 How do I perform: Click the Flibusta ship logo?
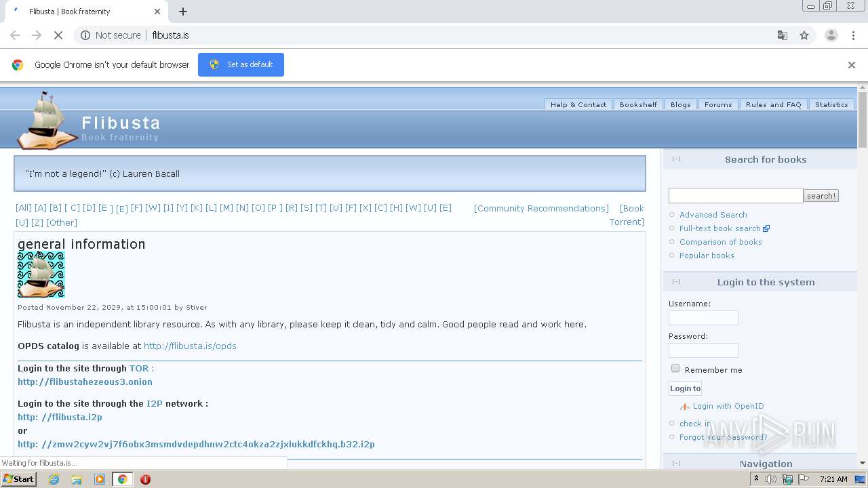(x=47, y=120)
